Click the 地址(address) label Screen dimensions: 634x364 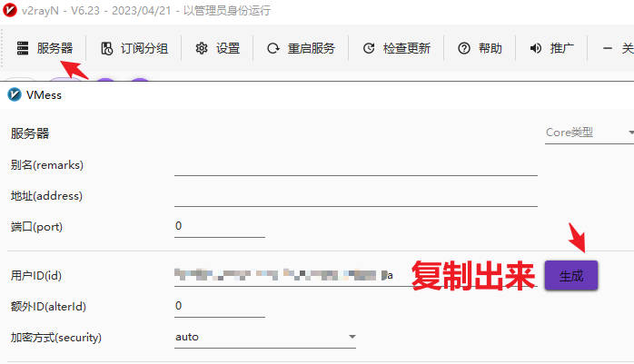[x=46, y=195]
